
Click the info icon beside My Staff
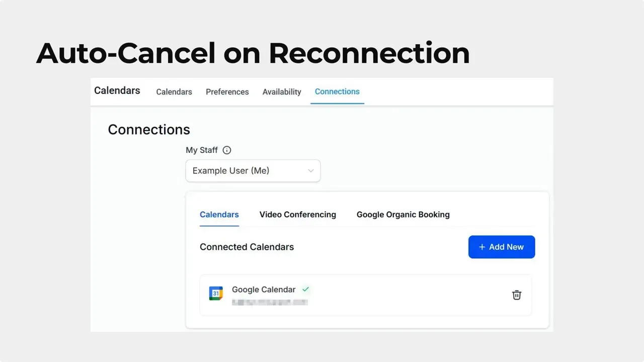[226, 150]
